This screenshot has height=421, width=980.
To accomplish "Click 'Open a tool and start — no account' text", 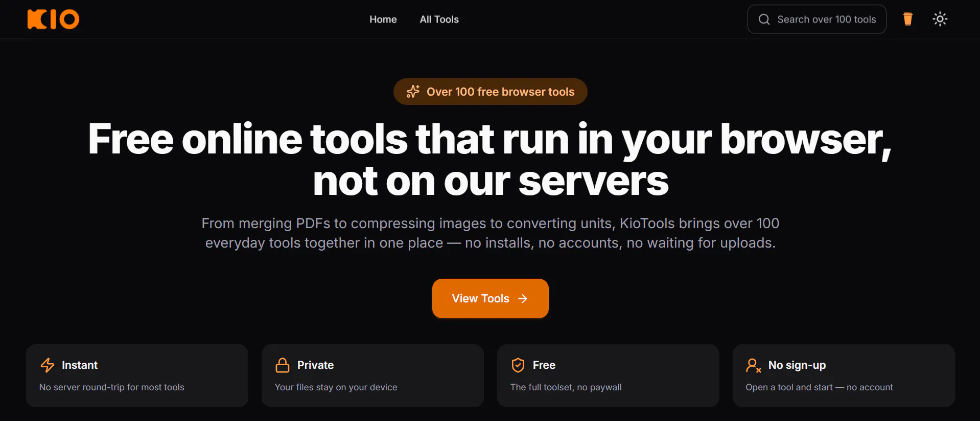I will (x=820, y=387).
